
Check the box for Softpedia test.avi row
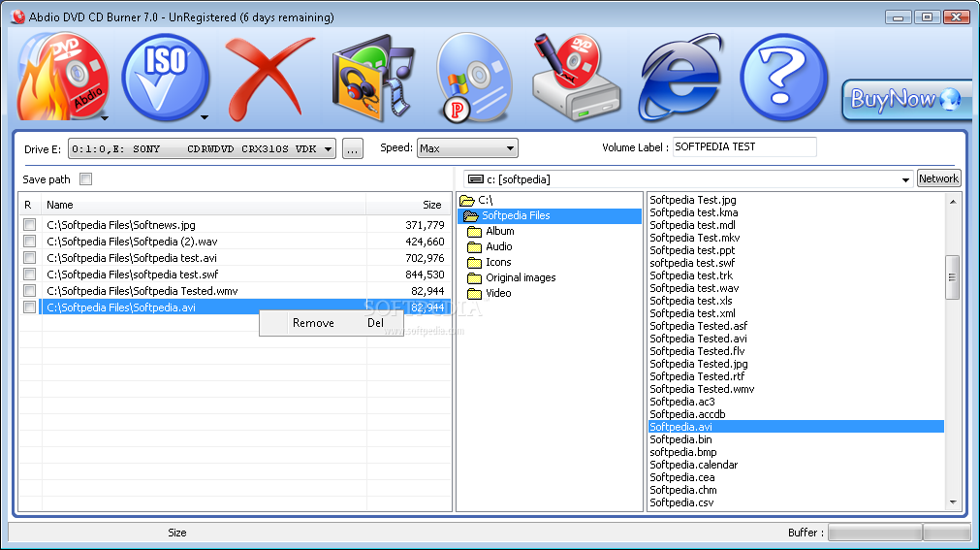[29, 257]
